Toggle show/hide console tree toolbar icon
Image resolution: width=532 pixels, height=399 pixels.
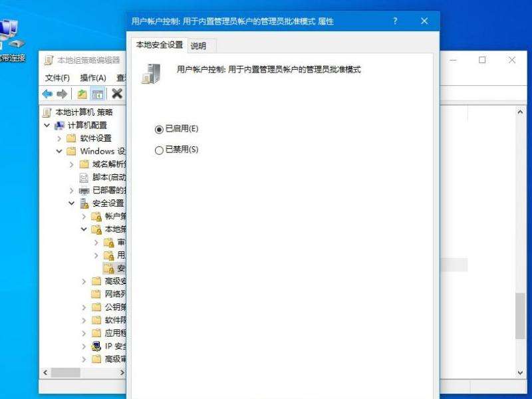pyautogui.click(x=98, y=94)
